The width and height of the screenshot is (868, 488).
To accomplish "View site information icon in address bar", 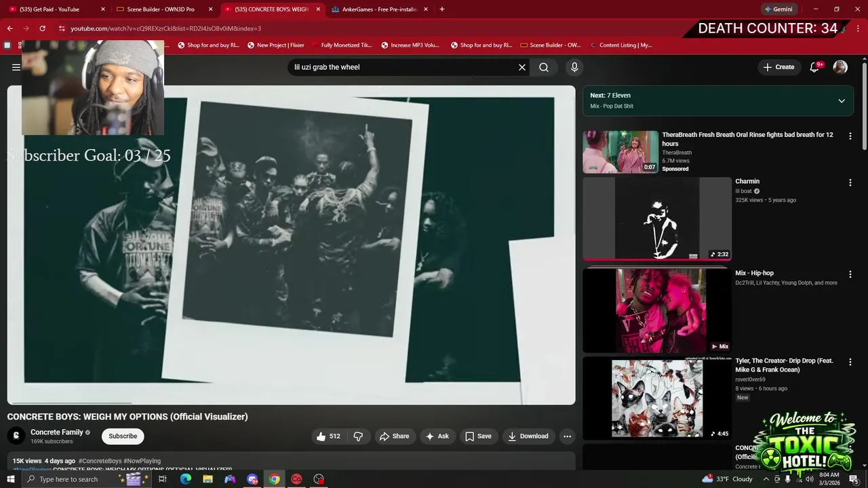I will [62, 28].
